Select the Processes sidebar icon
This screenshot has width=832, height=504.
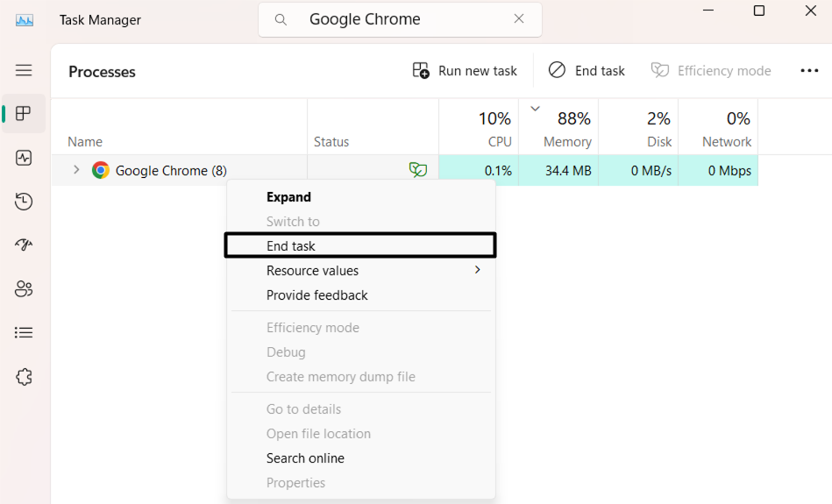click(24, 114)
